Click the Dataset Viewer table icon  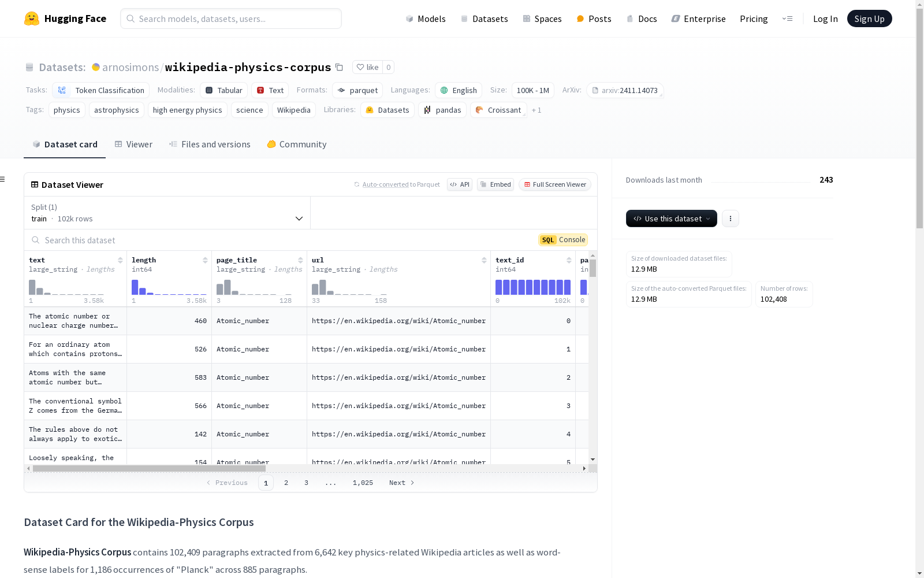(35, 184)
